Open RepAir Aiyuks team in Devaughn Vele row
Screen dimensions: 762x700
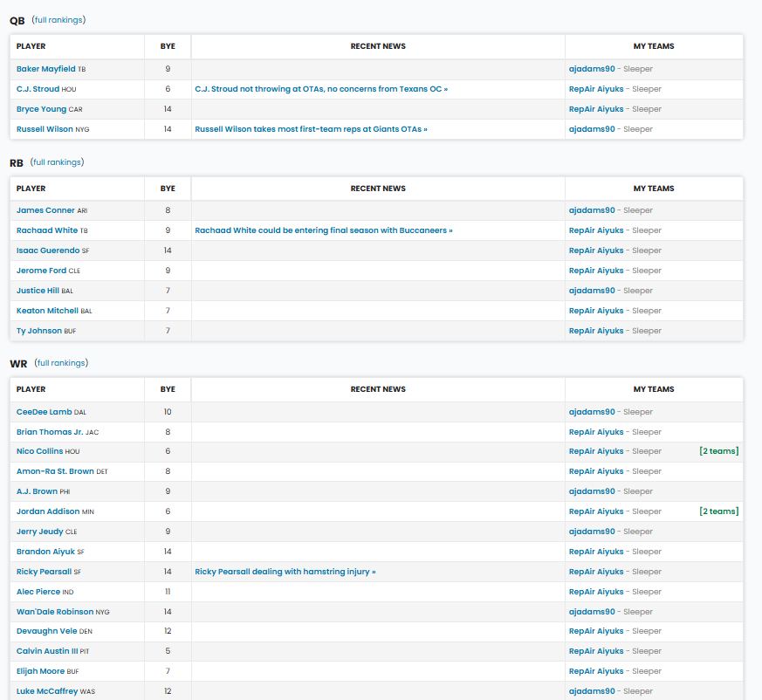[x=596, y=631]
